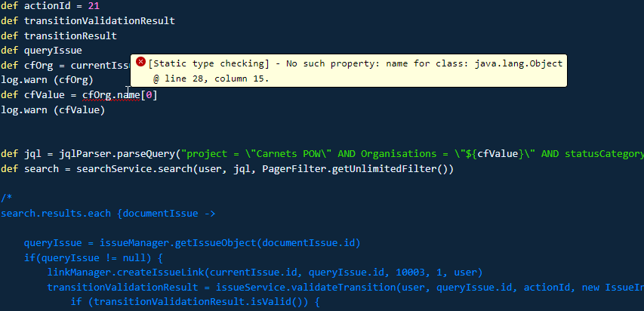Click the ${cfValue} interpolation in the JQL

(500, 154)
